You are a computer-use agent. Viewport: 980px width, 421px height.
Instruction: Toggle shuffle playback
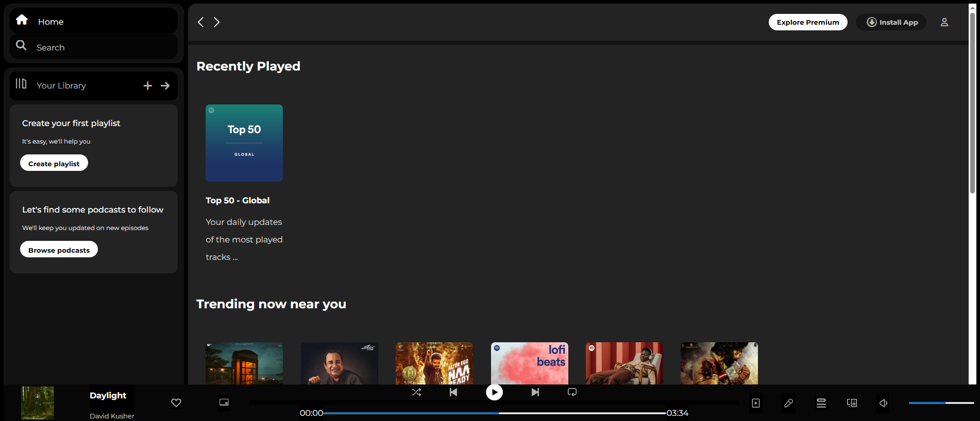tap(416, 392)
